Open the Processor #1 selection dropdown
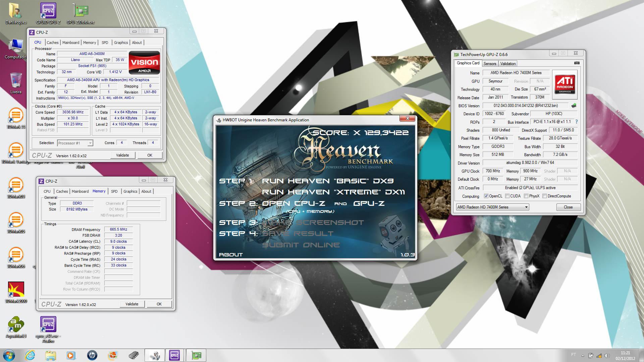 pyautogui.click(x=75, y=143)
